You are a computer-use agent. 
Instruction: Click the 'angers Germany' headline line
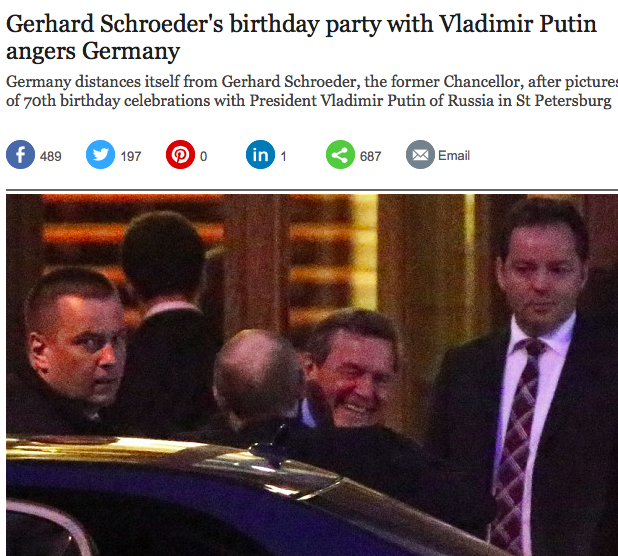pyautogui.click(x=93, y=51)
